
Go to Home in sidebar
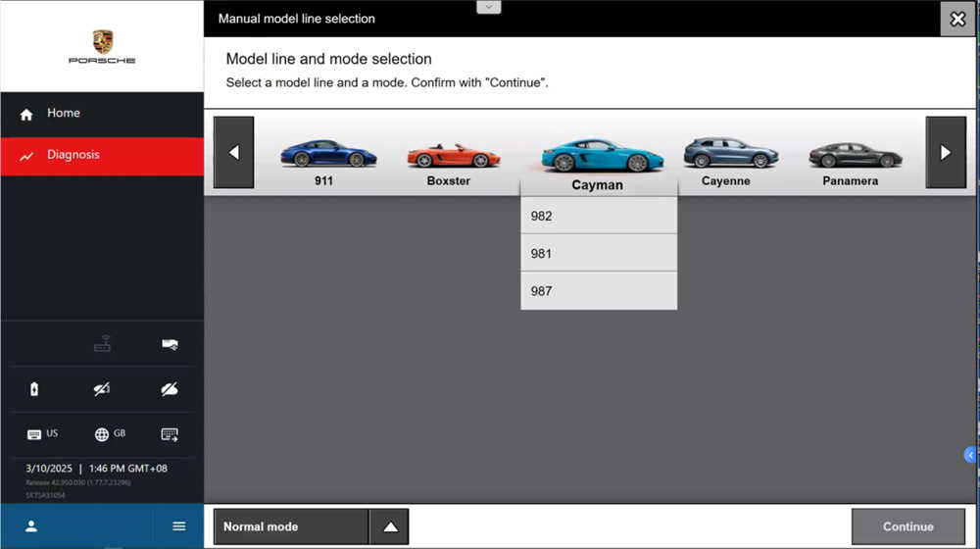[x=63, y=114]
